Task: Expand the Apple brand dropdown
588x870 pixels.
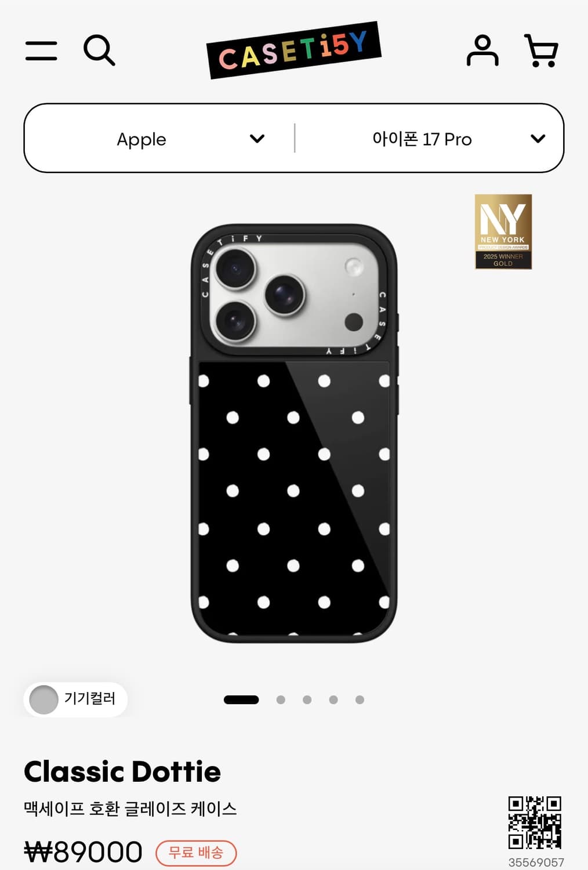Action: pyautogui.click(x=160, y=139)
